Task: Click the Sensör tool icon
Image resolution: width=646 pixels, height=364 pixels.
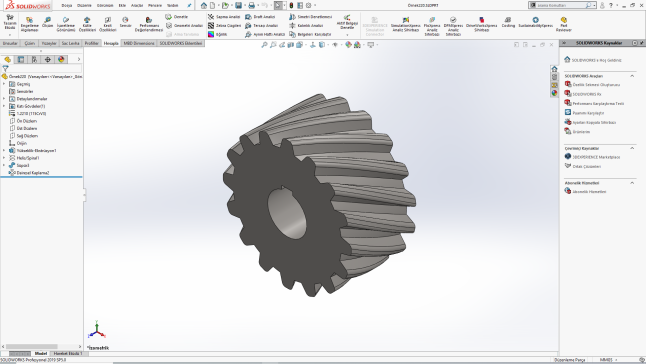Action: click(125, 22)
